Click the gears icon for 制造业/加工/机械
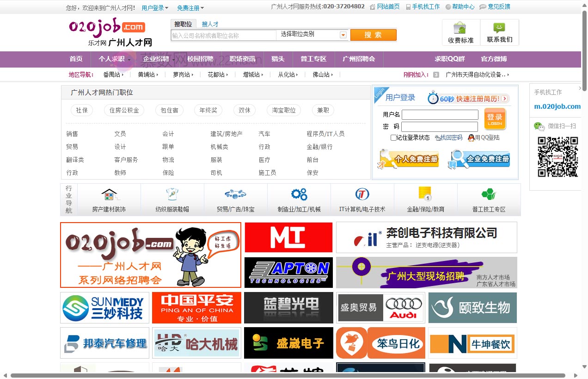The image size is (588, 379). [x=299, y=193]
